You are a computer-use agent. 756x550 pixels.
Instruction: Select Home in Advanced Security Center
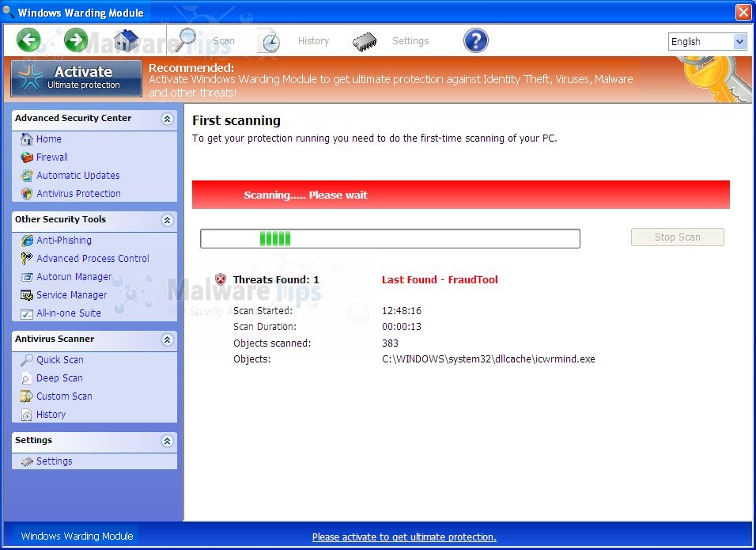click(49, 139)
